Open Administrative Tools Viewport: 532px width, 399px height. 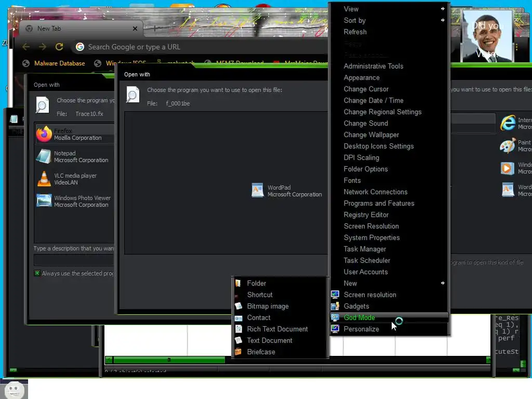(x=389, y=66)
